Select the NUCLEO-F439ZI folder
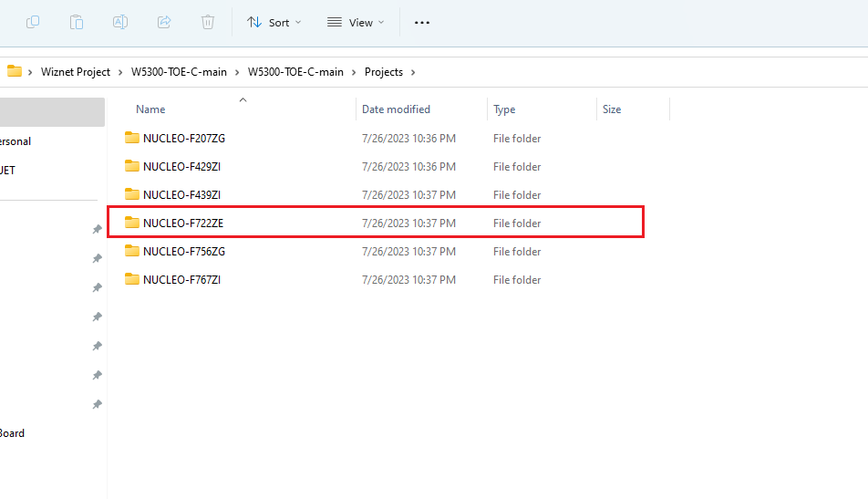This screenshot has width=868, height=499. click(181, 195)
